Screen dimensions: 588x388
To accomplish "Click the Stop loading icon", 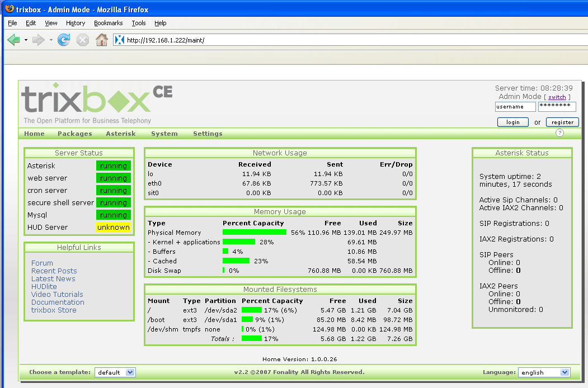I will pos(83,40).
